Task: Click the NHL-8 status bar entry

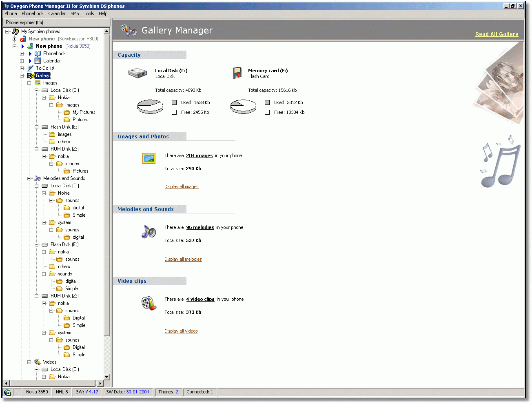Action: [x=62, y=392]
